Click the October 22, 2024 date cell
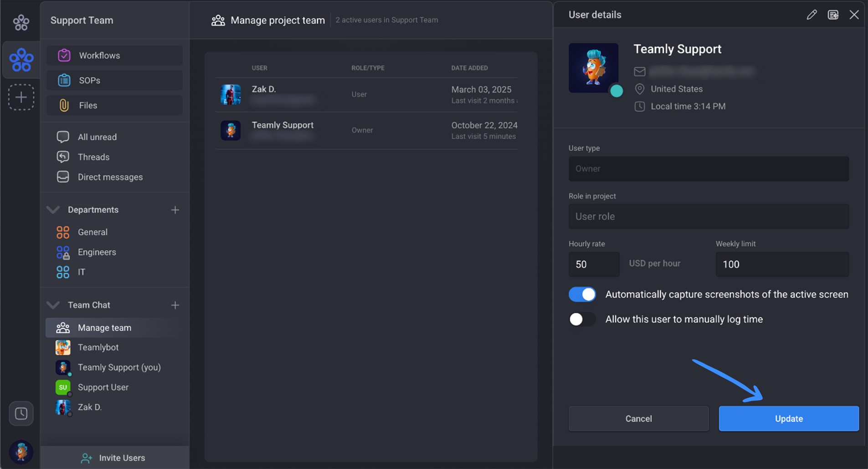 (x=484, y=125)
